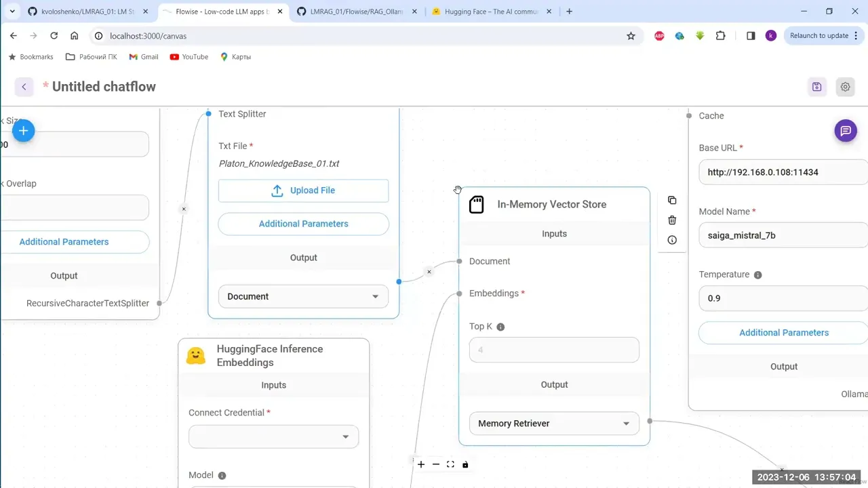Click the blue add nodes plus button
Viewport: 868px width, 488px height.
point(23,131)
